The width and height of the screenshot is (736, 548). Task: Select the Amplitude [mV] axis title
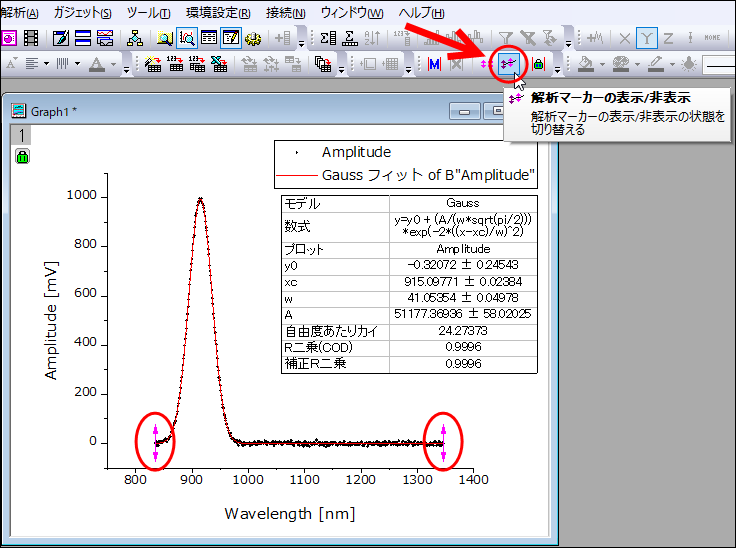[51, 320]
